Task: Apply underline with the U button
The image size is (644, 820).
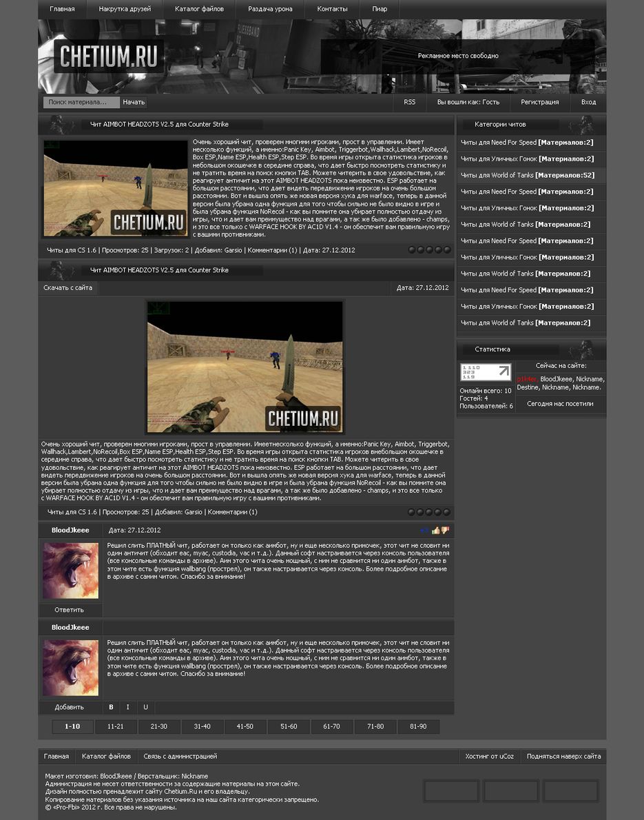Action: (x=145, y=707)
